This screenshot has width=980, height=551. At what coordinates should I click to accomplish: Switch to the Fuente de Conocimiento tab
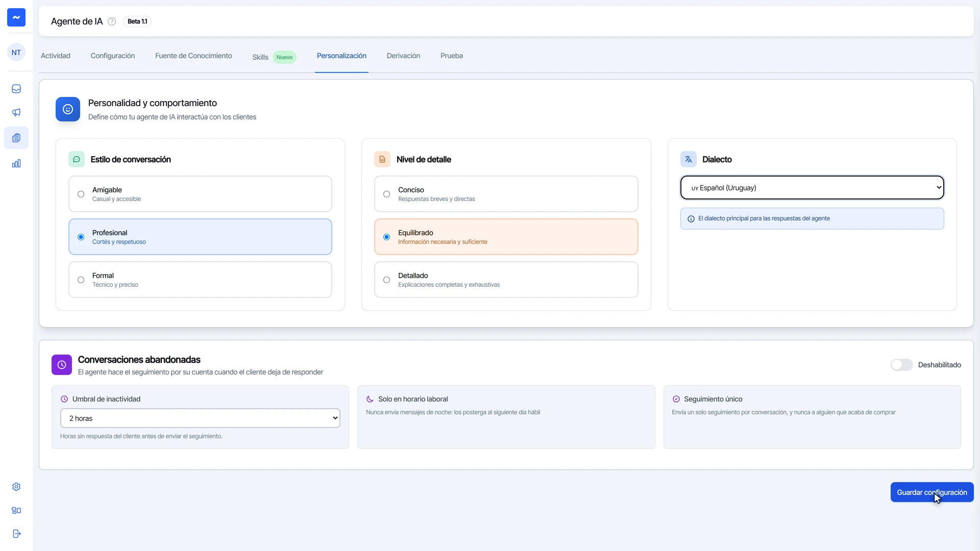click(x=193, y=56)
